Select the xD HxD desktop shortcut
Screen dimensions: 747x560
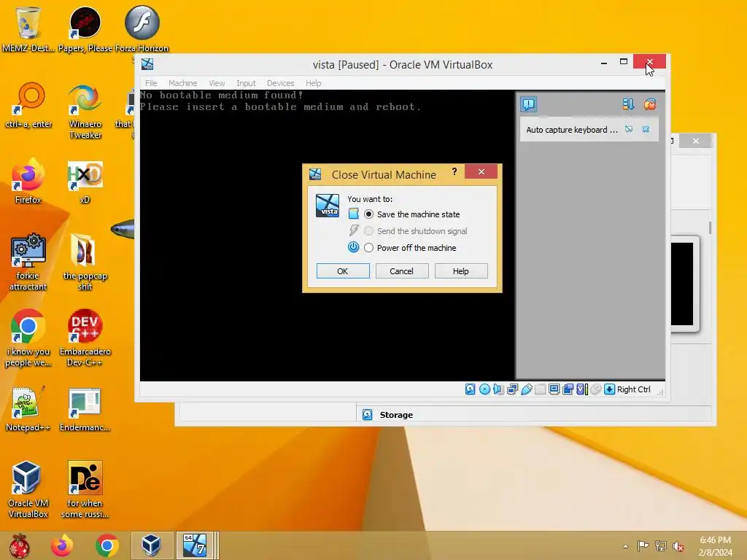tap(85, 181)
